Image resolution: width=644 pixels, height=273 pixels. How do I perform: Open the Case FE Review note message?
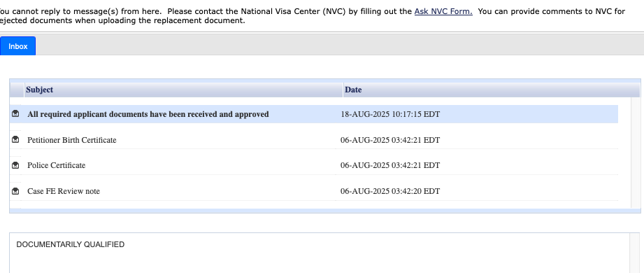[x=64, y=191]
